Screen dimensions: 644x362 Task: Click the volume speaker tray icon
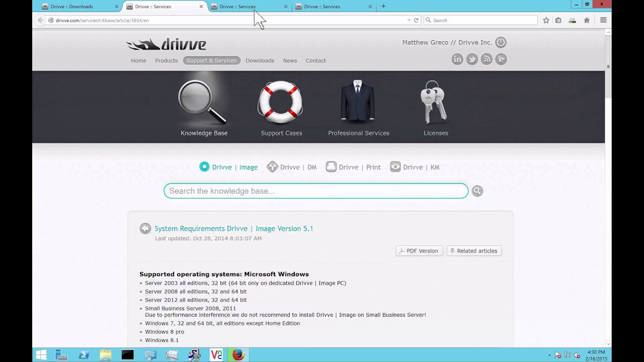pos(577,355)
